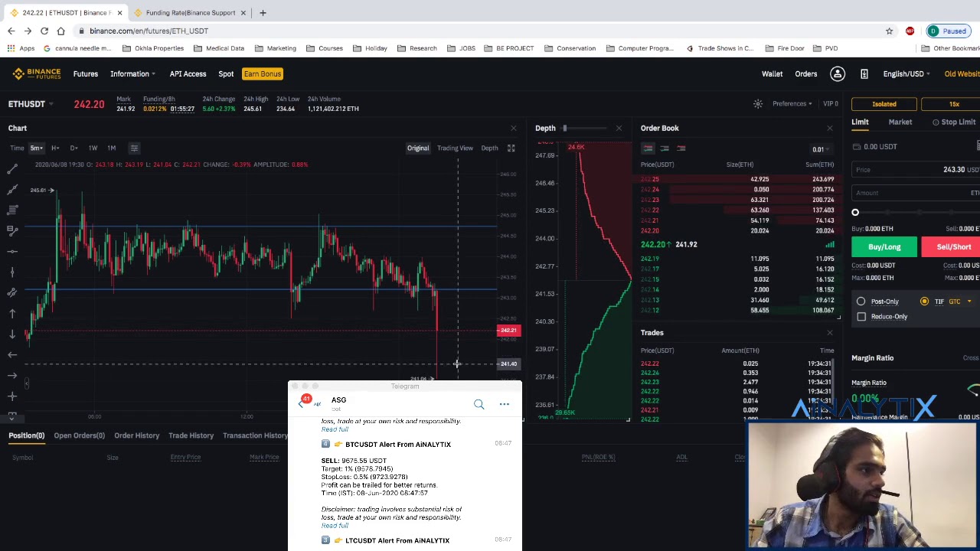Select the up arrow drawing tool

coord(12,313)
